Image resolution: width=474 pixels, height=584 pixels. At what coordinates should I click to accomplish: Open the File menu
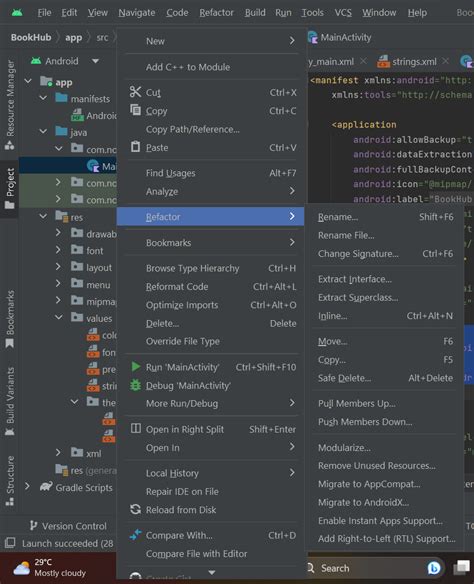(x=44, y=13)
